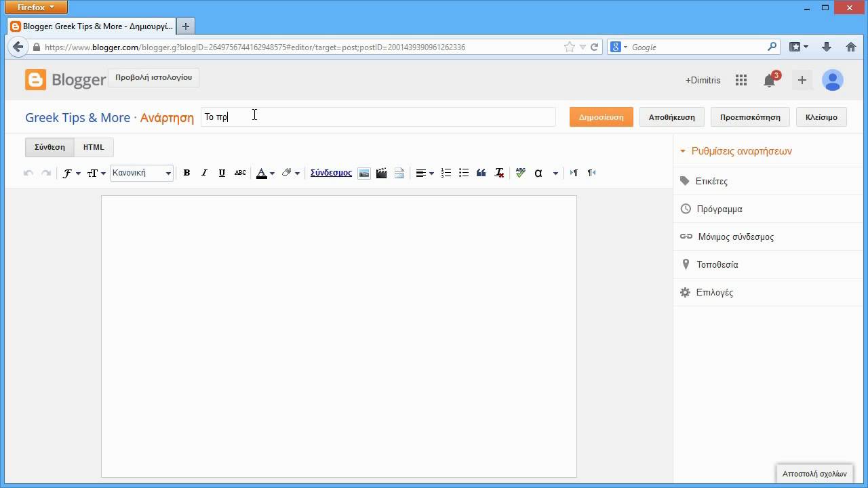Open the Firefox menu button

click(x=36, y=7)
